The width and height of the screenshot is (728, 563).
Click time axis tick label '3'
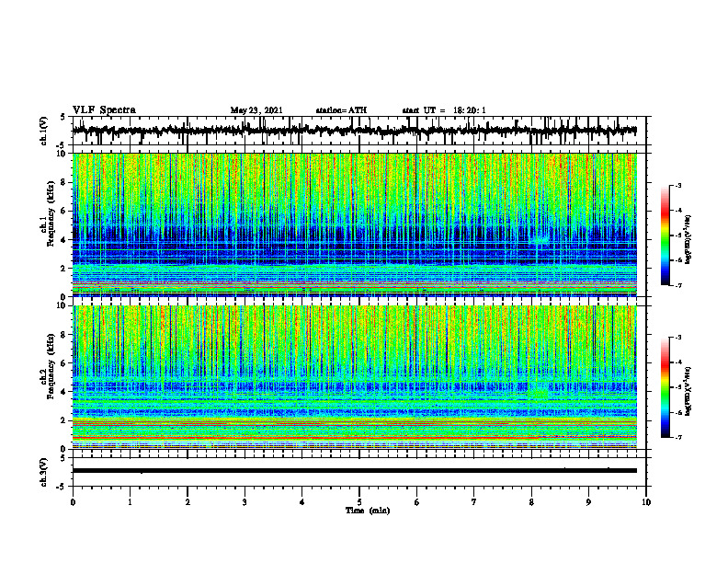(245, 502)
